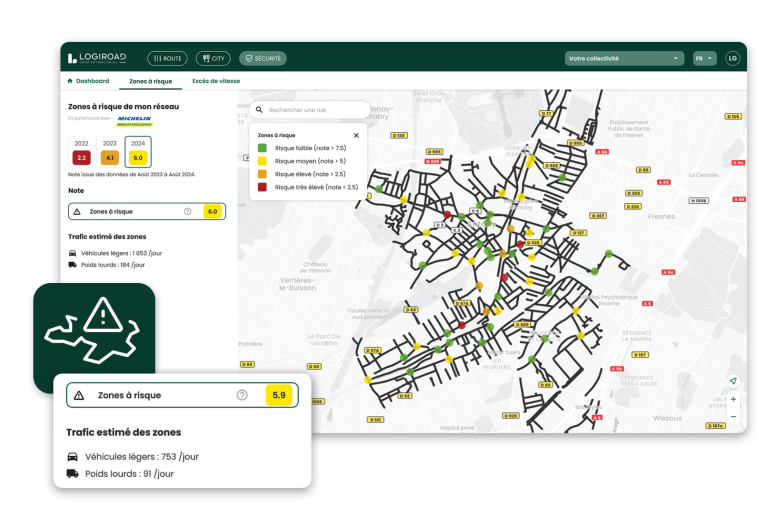Image resolution: width=768 pixels, height=527 pixels.
Task: Click the sidebar Poids lourds truck icon
Action: tap(72, 265)
